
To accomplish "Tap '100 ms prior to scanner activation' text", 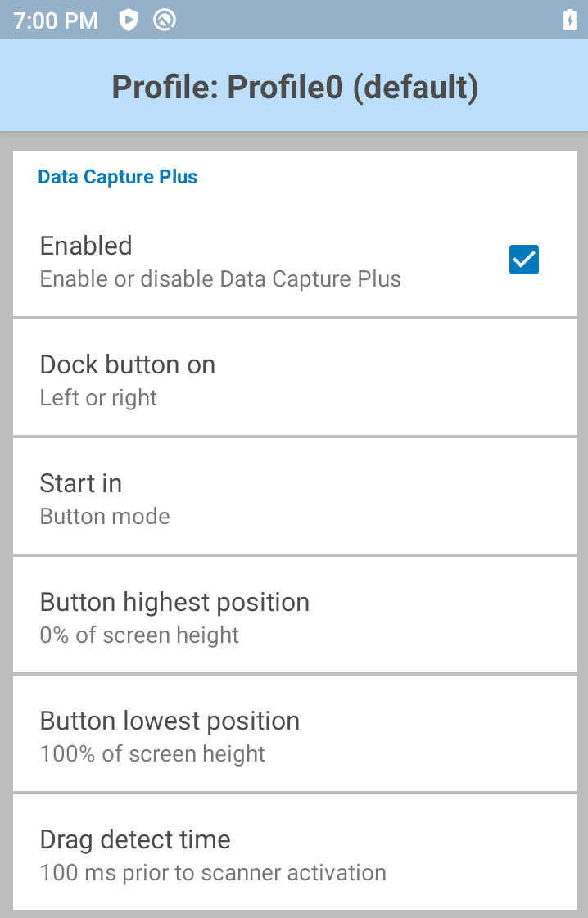I will tap(213, 873).
